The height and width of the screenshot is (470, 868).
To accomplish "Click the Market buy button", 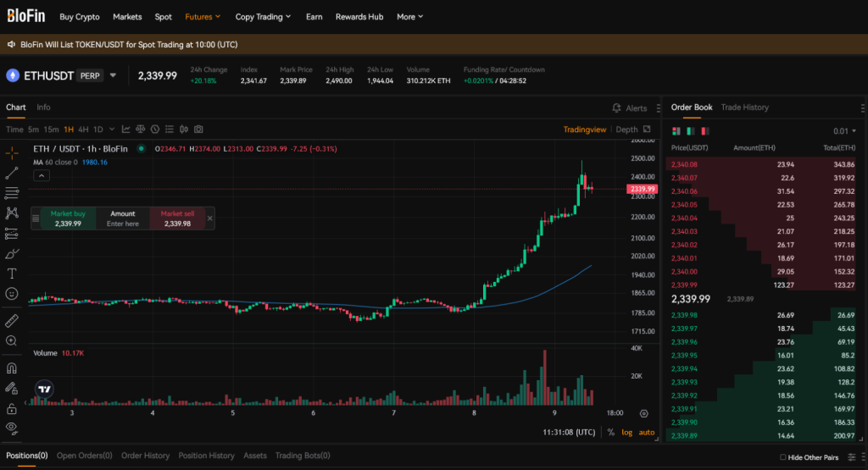I will pyautogui.click(x=68, y=218).
